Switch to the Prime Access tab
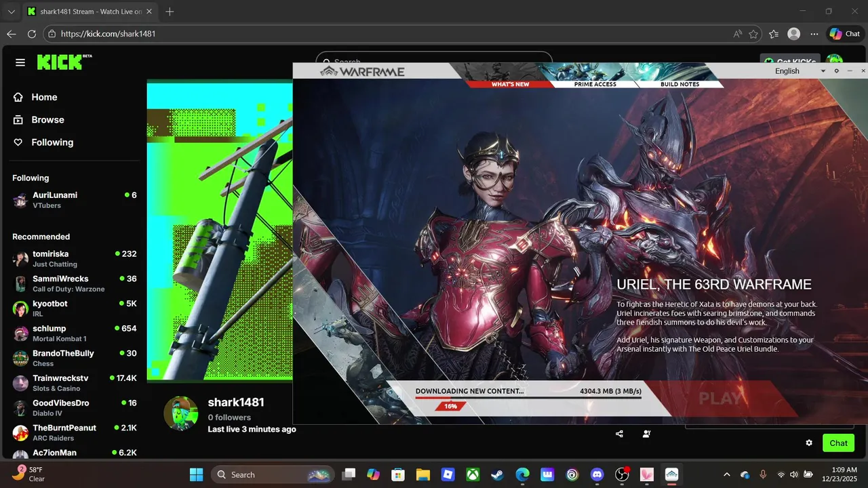 pos(595,84)
